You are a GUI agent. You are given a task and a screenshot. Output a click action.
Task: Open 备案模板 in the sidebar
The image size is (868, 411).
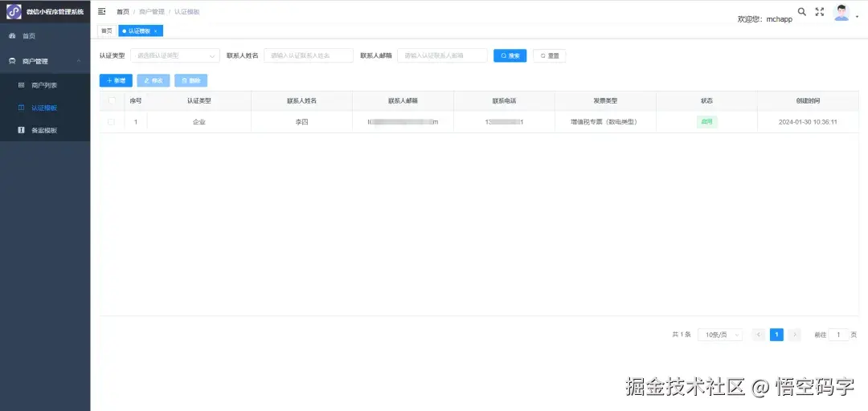[x=45, y=131]
